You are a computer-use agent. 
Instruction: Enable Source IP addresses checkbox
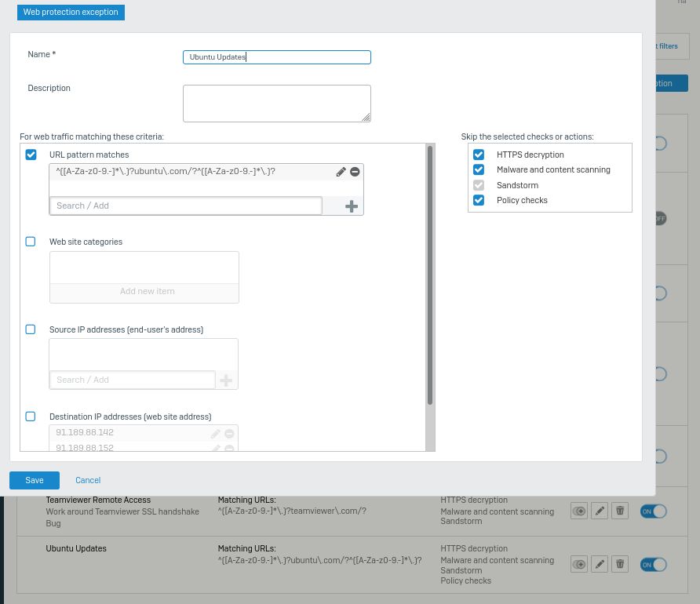pyautogui.click(x=31, y=329)
